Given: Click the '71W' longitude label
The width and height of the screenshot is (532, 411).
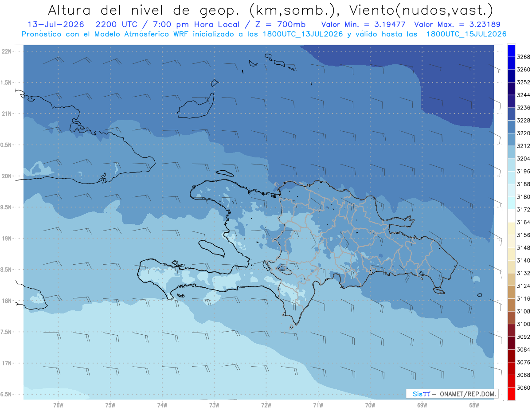Looking at the screenshot, I should tap(318, 405).
